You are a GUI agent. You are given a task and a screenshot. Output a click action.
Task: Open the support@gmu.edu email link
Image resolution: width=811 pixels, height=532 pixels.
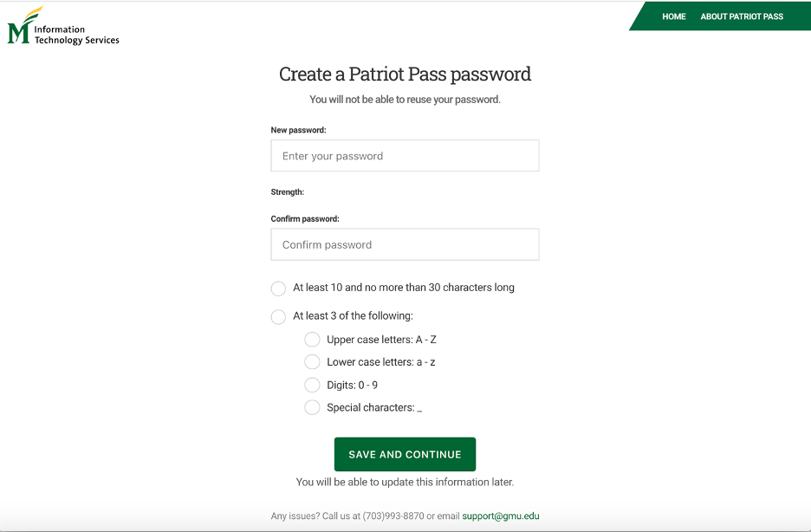point(501,516)
